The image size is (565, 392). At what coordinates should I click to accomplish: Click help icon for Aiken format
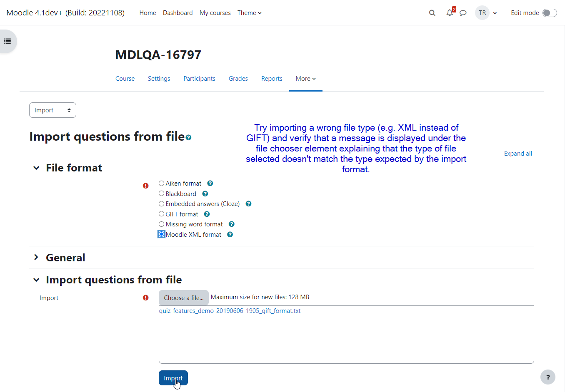point(210,183)
